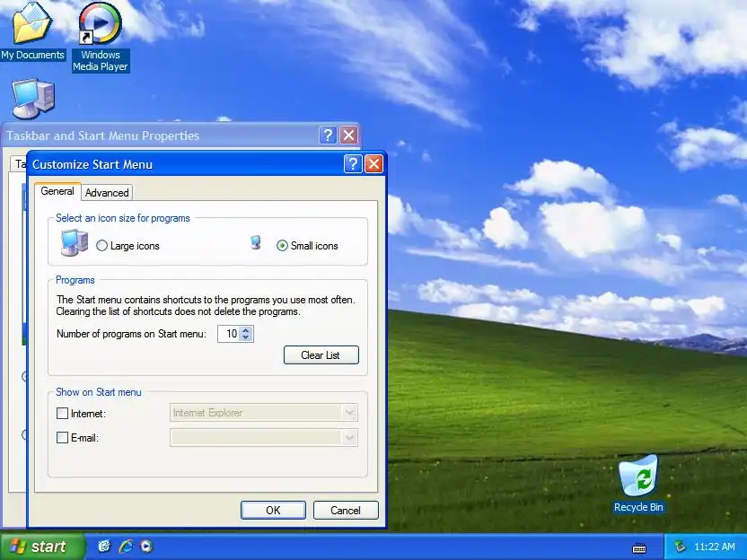Screen dimensions: 747x560
Task: Click the small computer icon preview
Action: coord(256,242)
